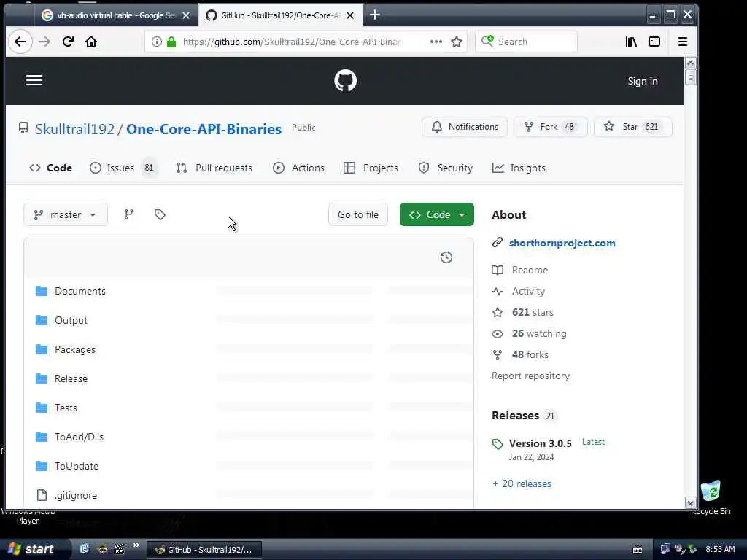The height and width of the screenshot is (560, 747).
Task: Bookmark this page with the star icon
Action: pyautogui.click(x=457, y=42)
